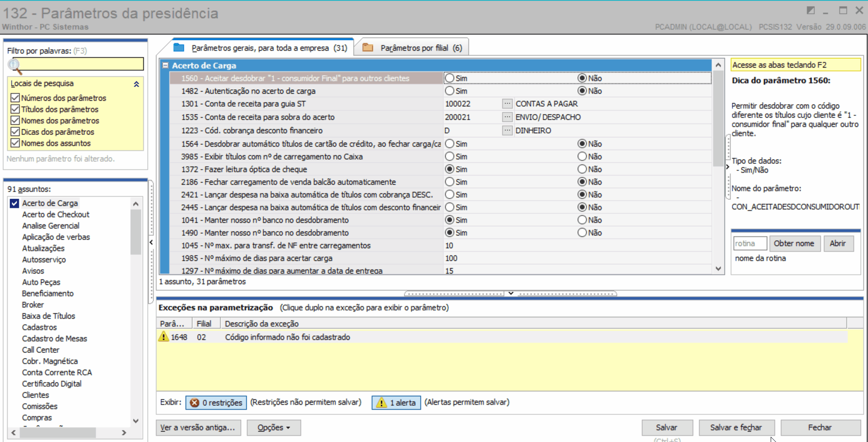Click the magnifier search icon in filter
The height and width of the screenshot is (442, 868).
coord(15,66)
